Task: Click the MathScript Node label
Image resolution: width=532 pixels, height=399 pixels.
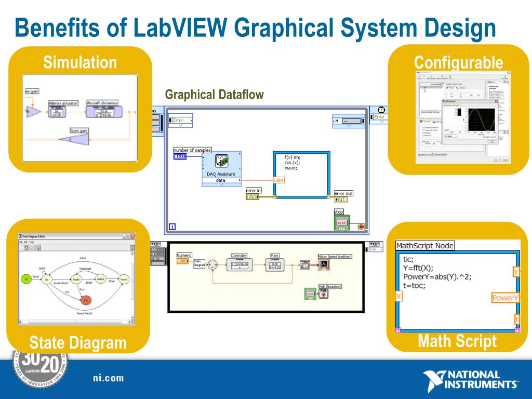Action: coord(425,246)
